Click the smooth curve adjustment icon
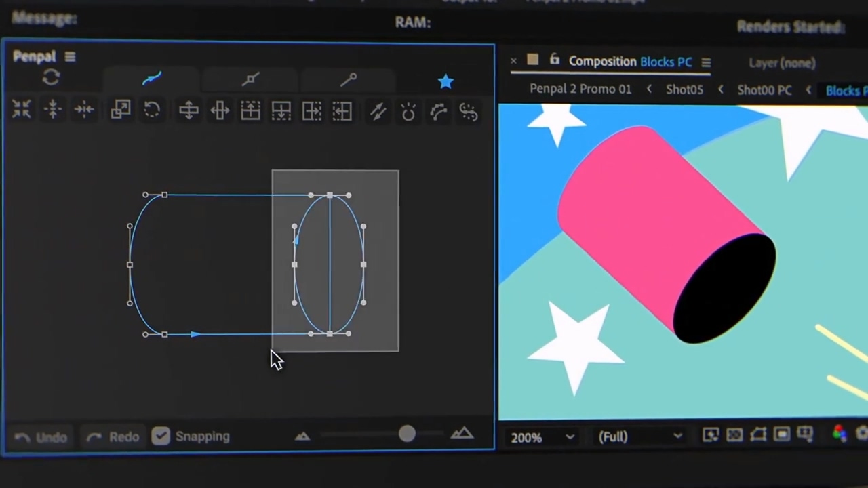868x488 pixels. [x=437, y=110]
